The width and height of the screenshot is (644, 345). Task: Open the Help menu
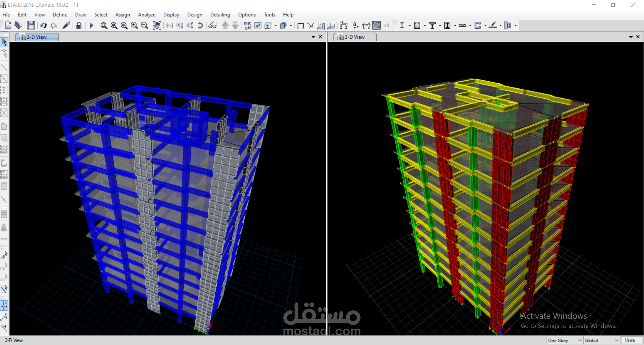point(288,15)
